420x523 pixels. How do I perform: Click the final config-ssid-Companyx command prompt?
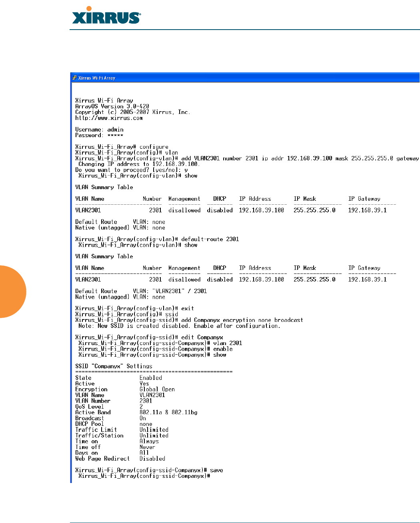point(144,476)
